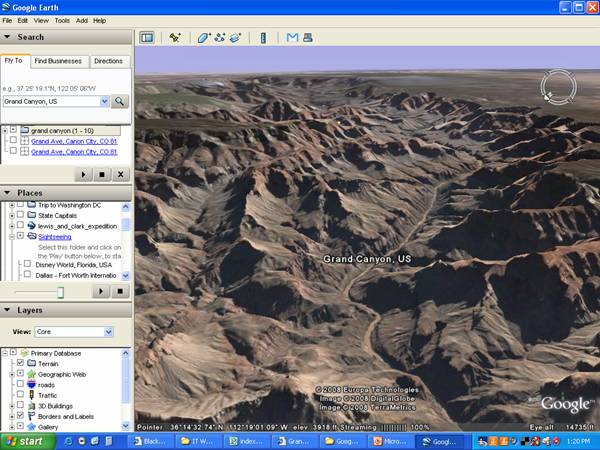Click the search magnifying glass button

tap(120, 101)
